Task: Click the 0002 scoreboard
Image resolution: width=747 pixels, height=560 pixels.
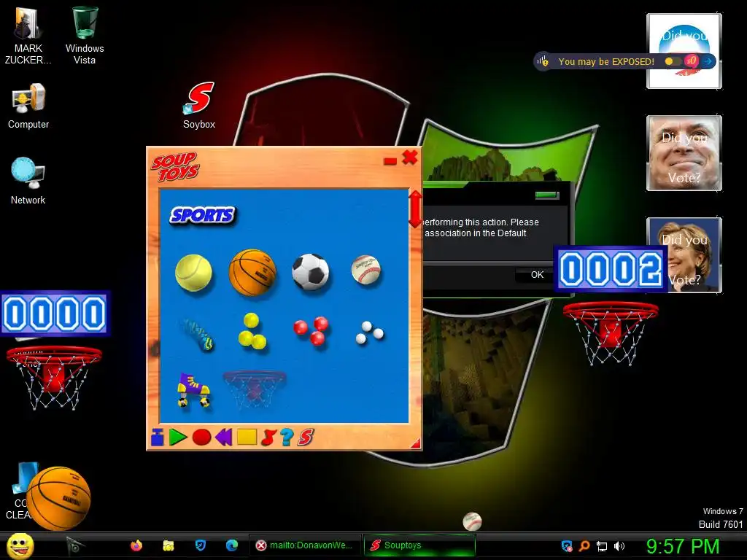Action: pos(611,270)
